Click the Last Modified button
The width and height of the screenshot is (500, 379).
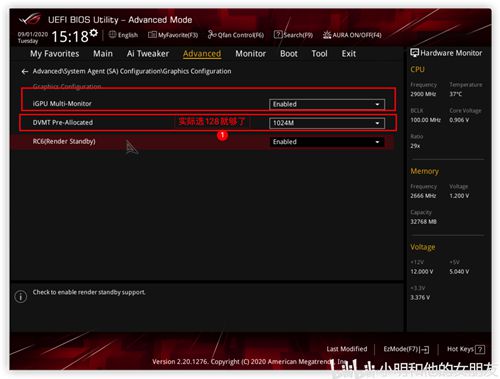347,349
